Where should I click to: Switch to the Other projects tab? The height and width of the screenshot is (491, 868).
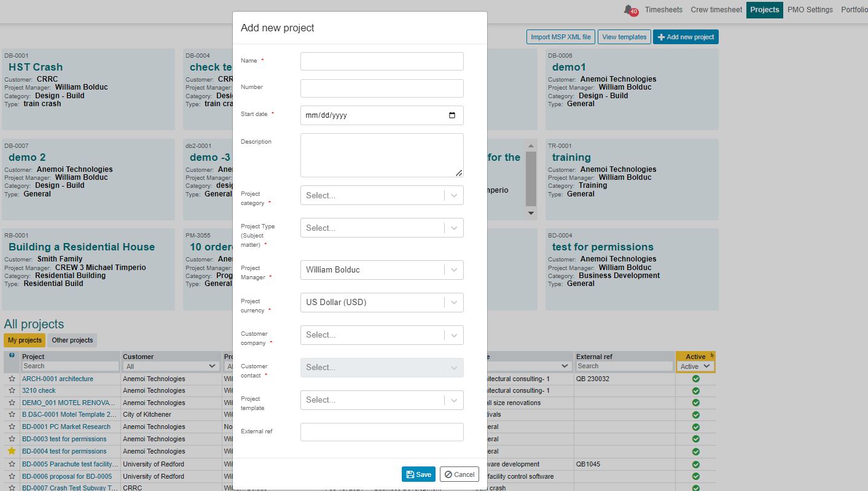[72, 340]
